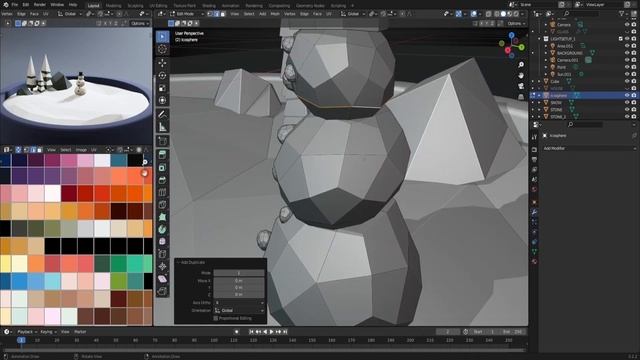Select the Shear tool
Image resolution: width=640 pixels, height=360 pixels.
point(162,279)
